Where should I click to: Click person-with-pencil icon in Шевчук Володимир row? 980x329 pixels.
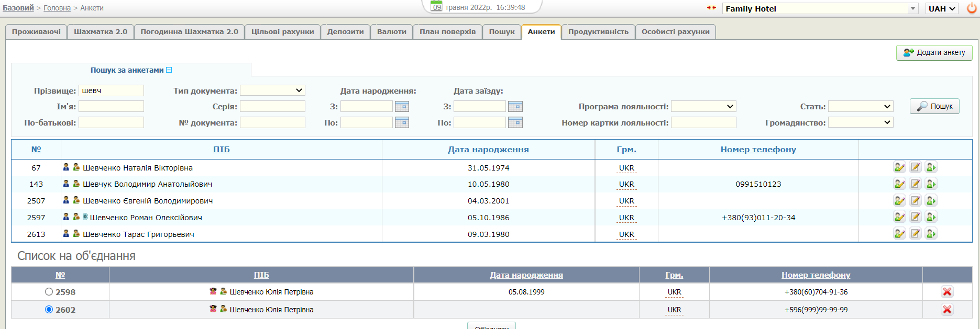(x=899, y=184)
